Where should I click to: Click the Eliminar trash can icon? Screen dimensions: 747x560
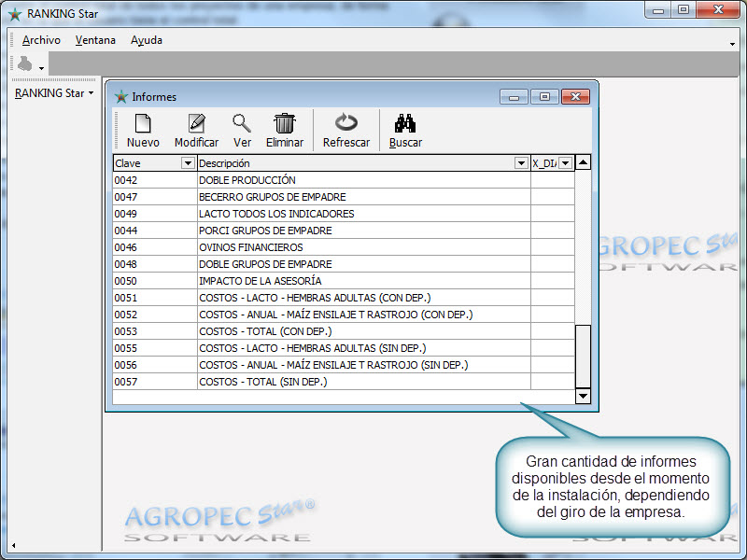[285, 123]
